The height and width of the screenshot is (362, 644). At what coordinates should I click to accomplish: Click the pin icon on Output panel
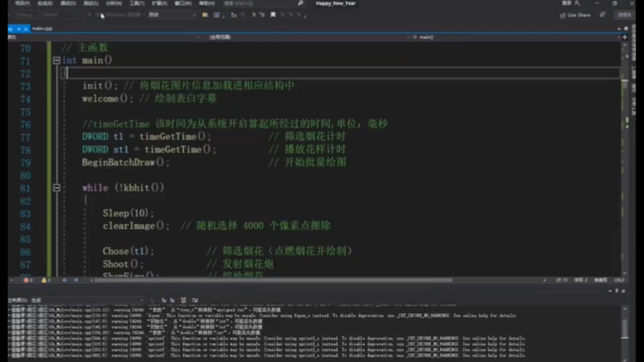(x=617, y=291)
